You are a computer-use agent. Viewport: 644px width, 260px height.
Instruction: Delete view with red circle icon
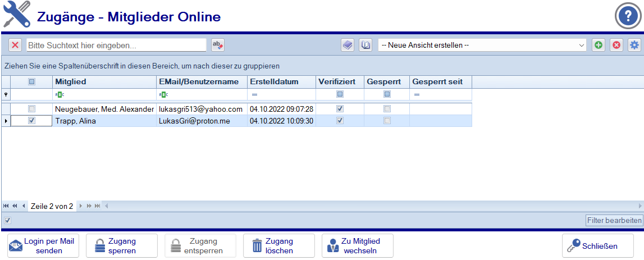pos(616,45)
